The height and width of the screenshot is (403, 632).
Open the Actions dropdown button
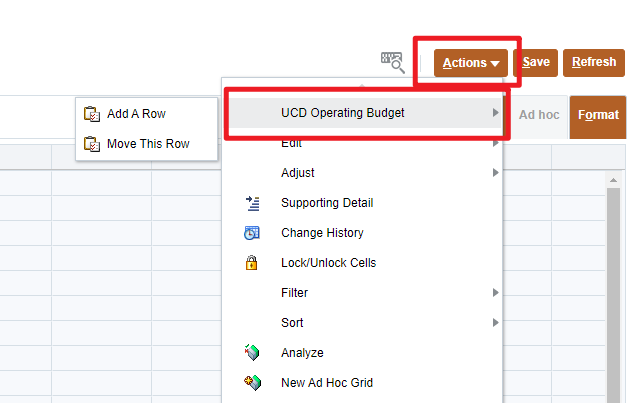(x=470, y=63)
